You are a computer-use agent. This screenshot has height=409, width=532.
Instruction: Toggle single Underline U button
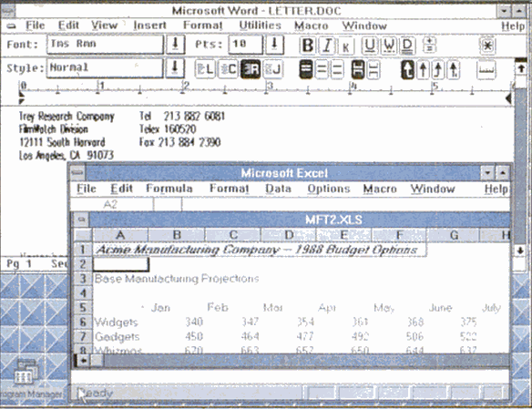click(x=370, y=46)
